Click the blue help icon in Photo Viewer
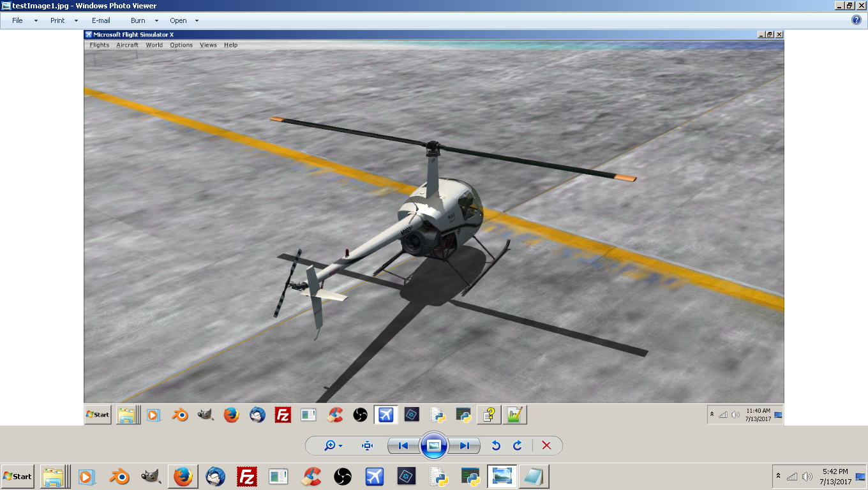This screenshot has height=490, width=868. click(857, 20)
